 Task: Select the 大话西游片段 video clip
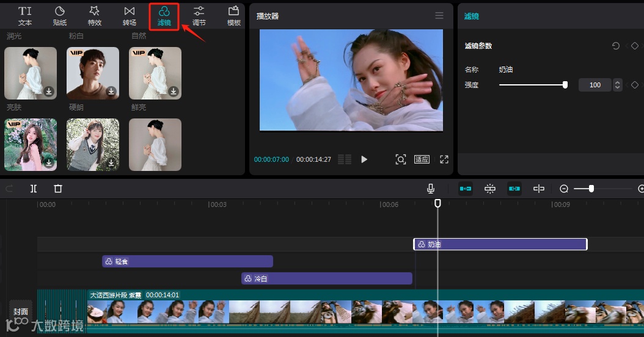(365, 311)
